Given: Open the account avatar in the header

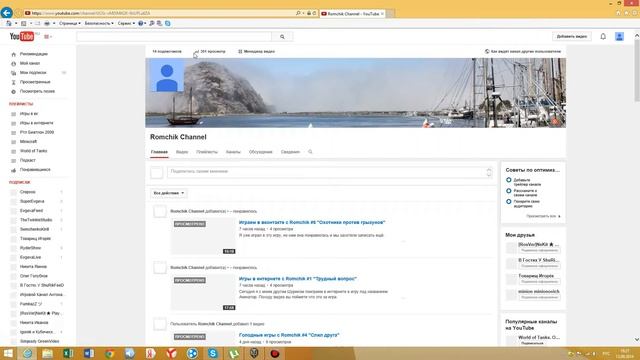Looking at the screenshot, I should (619, 36).
